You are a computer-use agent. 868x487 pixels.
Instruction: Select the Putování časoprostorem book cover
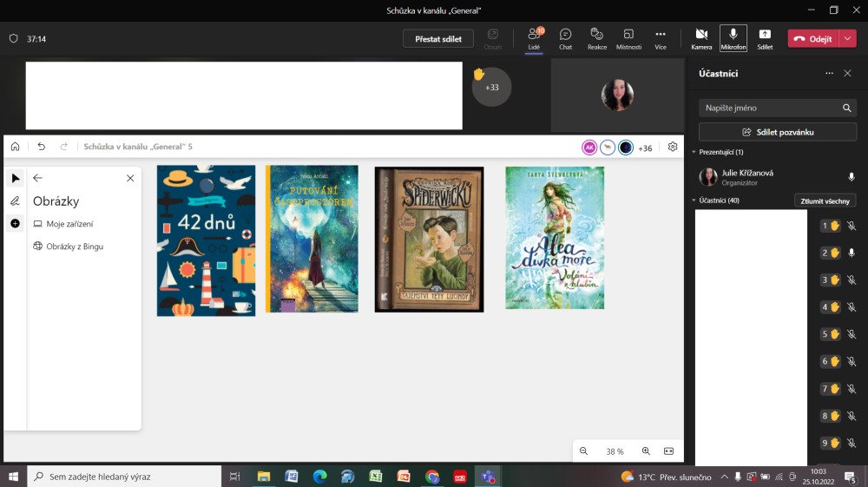click(x=312, y=239)
